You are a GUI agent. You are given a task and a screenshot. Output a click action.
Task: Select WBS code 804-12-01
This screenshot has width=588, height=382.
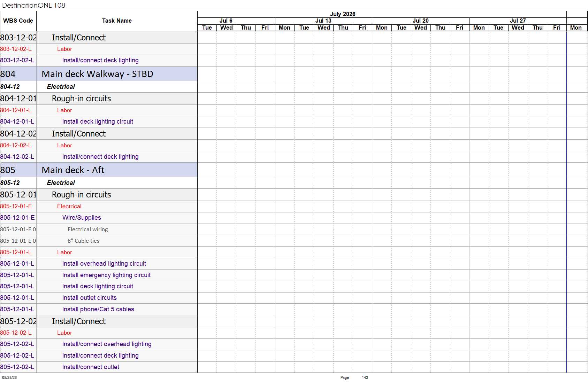click(x=18, y=99)
